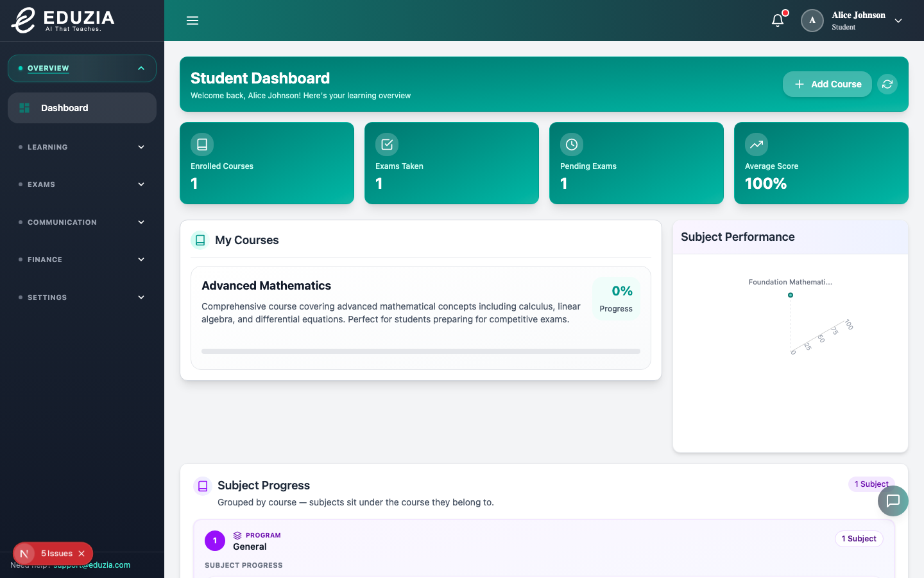
Task: Click the Settings label in sidebar
Action: point(47,297)
